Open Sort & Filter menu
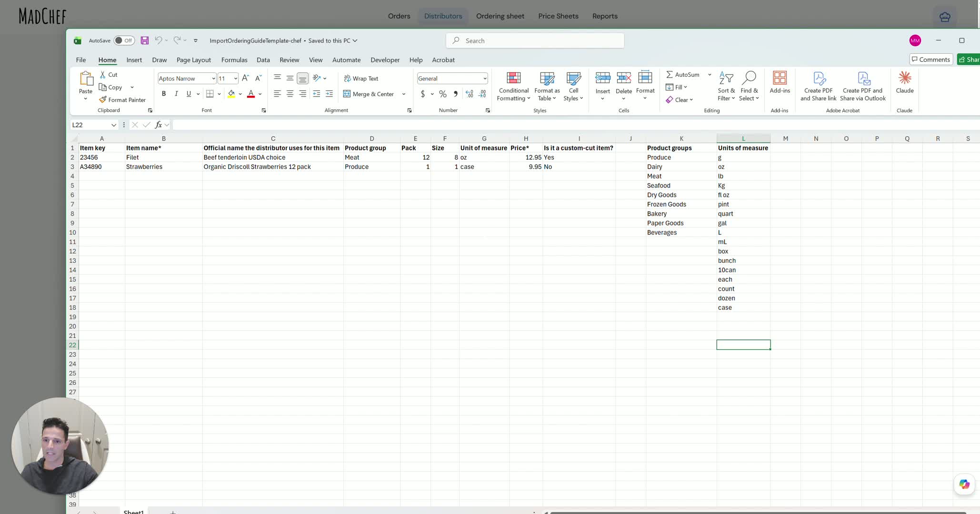This screenshot has height=514, width=980. [726, 86]
